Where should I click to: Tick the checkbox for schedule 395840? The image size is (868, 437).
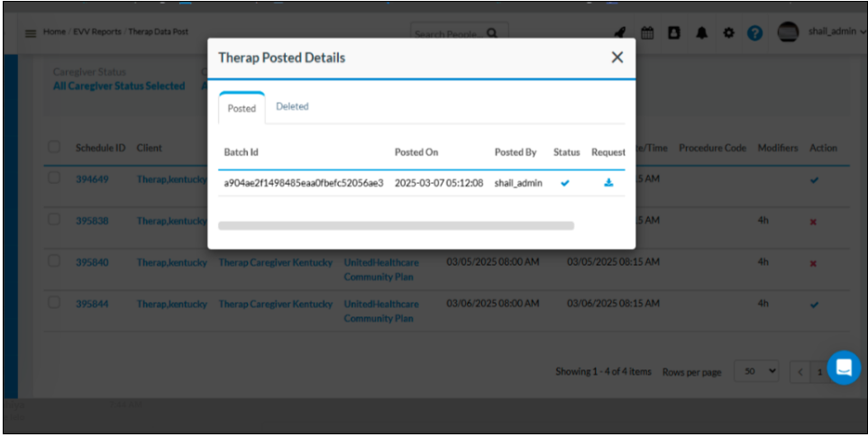click(54, 261)
